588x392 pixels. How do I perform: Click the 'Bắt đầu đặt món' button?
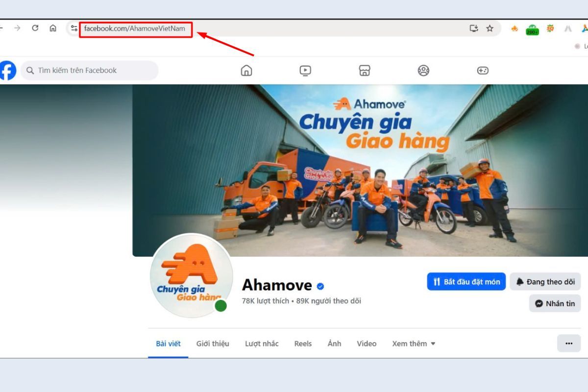pyautogui.click(x=466, y=282)
